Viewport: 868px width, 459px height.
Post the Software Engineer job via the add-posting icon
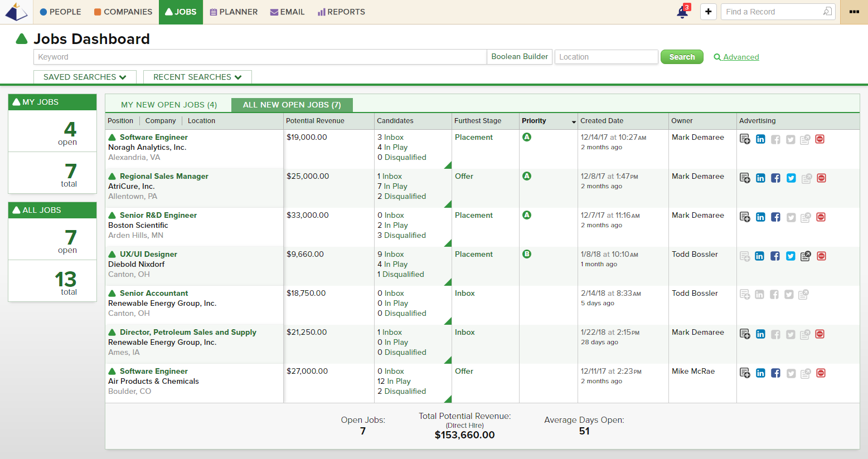click(745, 139)
